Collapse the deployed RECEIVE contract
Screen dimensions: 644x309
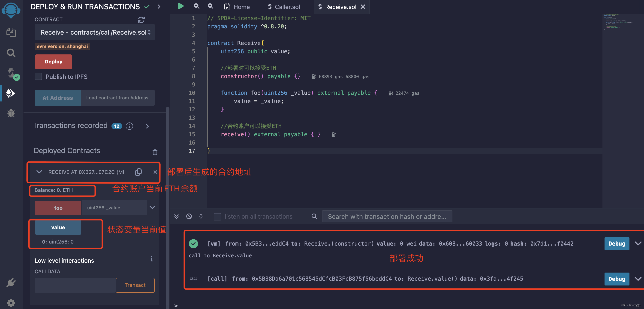[x=39, y=172]
